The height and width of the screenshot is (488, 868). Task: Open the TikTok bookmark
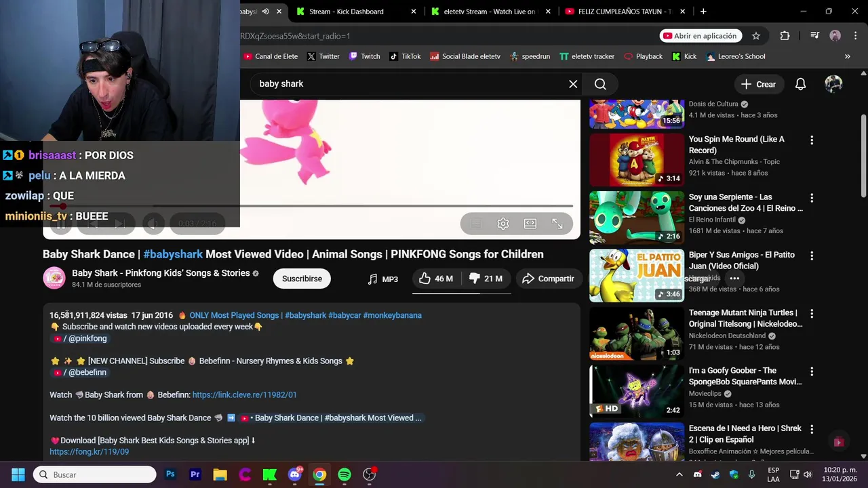[x=405, y=56]
